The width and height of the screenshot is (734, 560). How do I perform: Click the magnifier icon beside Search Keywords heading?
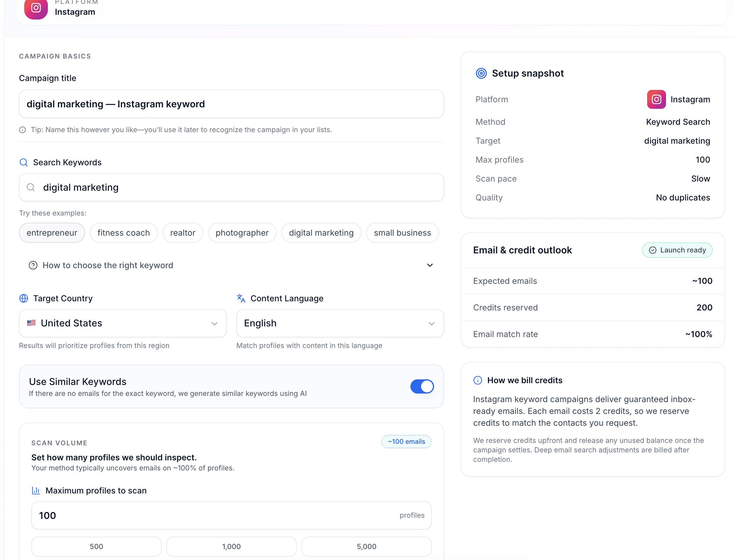23,162
